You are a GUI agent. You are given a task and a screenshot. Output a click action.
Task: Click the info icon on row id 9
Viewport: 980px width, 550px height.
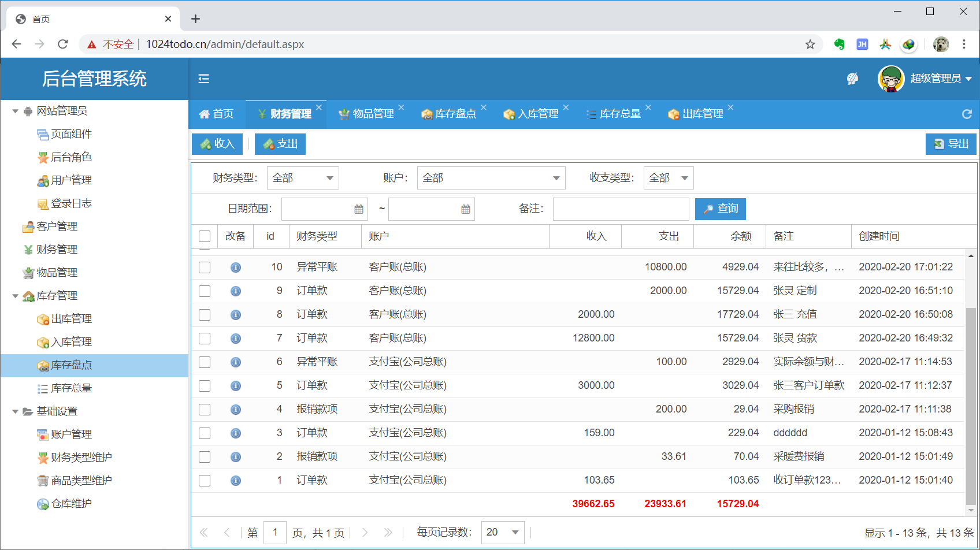(236, 291)
